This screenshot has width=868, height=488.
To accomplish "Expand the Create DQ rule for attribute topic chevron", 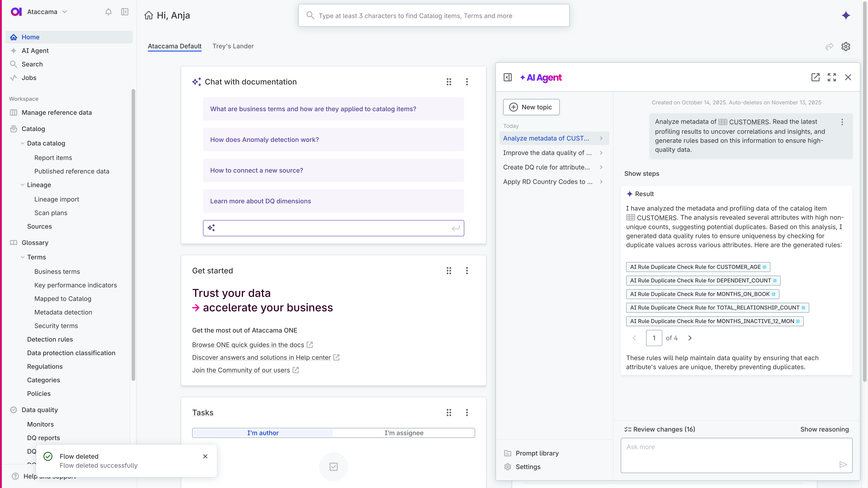I will [x=601, y=167].
